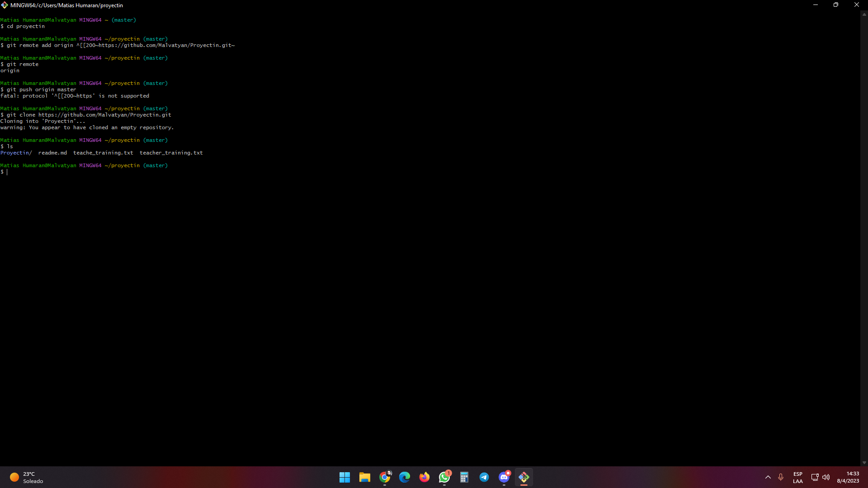This screenshot has height=488, width=868.
Task: Open network and volume quick settings
Action: click(x=820, y=477)
